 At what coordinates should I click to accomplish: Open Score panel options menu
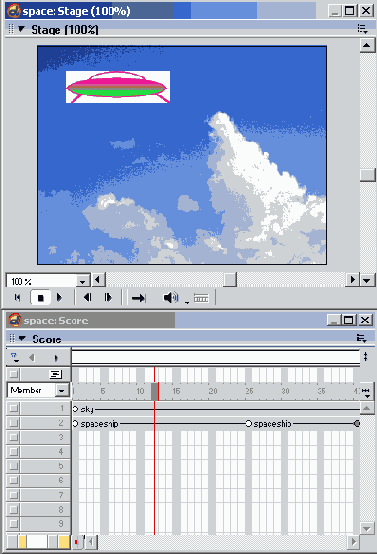[x=361, y=338]
